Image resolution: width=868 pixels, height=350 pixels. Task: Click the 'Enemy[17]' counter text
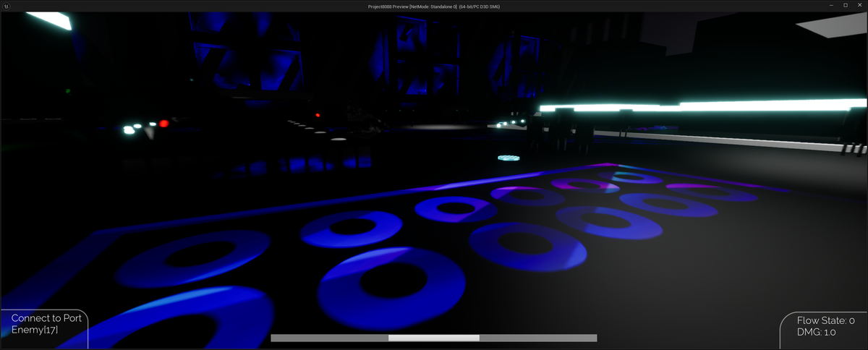(x=35, y=330)
